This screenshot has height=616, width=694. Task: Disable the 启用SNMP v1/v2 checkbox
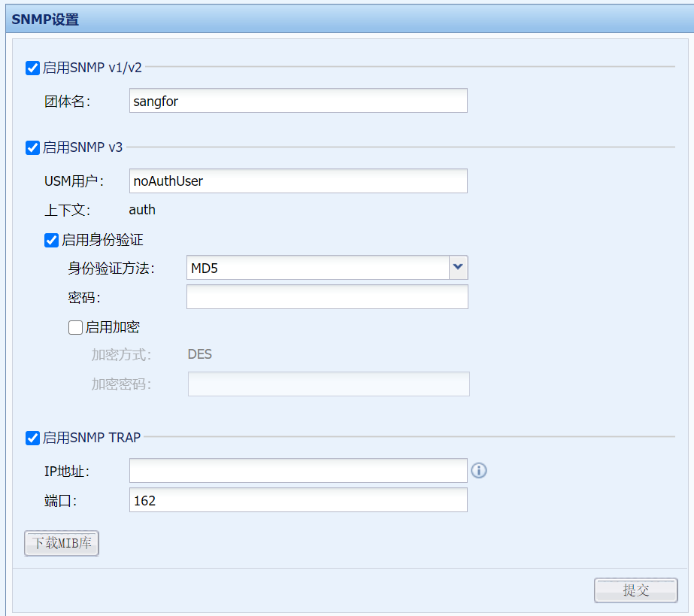32,68
